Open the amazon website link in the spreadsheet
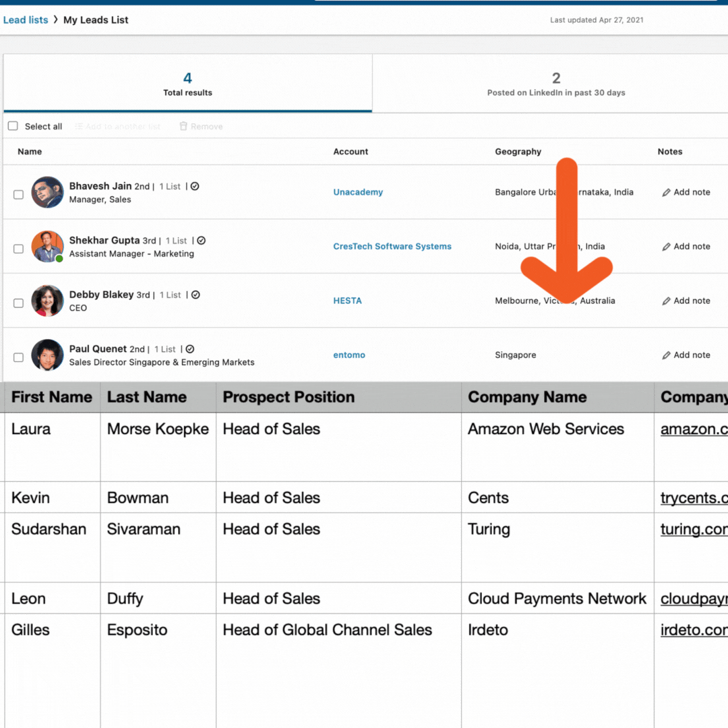The width and height of the screenshot is (728, 728). coord(694,429)
